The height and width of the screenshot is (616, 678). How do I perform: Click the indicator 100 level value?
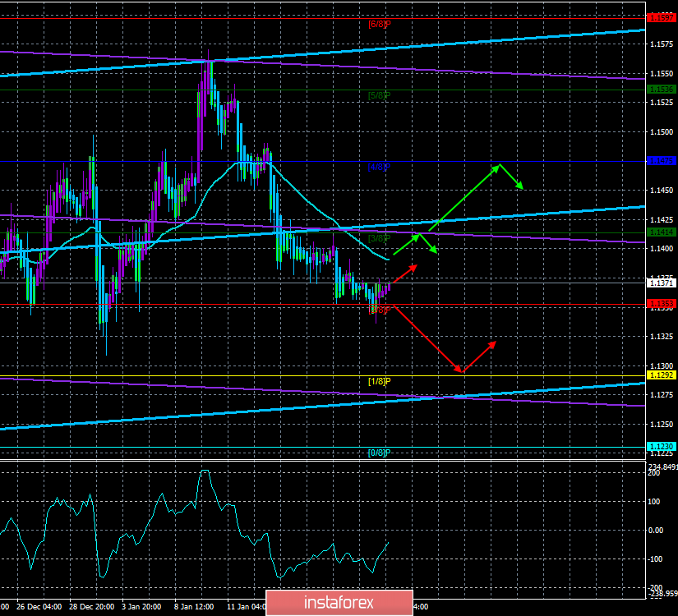pyautogui.click(x=654, y=502)
